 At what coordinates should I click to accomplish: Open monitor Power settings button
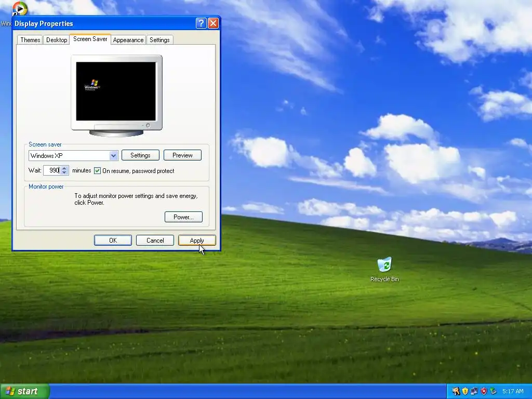183,217
